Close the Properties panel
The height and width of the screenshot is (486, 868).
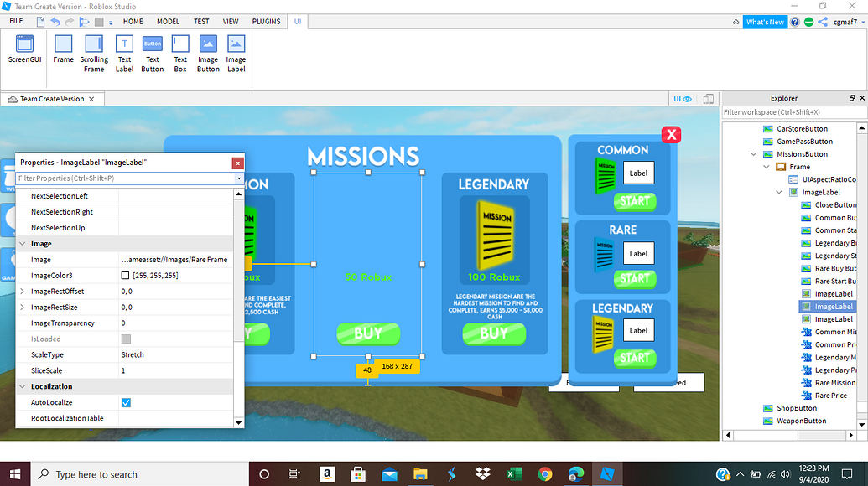coord(237,163)
